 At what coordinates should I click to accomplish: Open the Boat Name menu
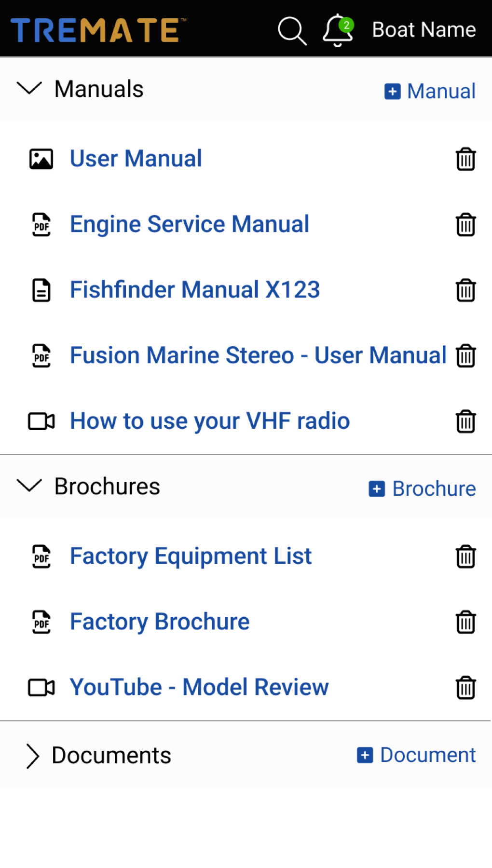point(424,30)
